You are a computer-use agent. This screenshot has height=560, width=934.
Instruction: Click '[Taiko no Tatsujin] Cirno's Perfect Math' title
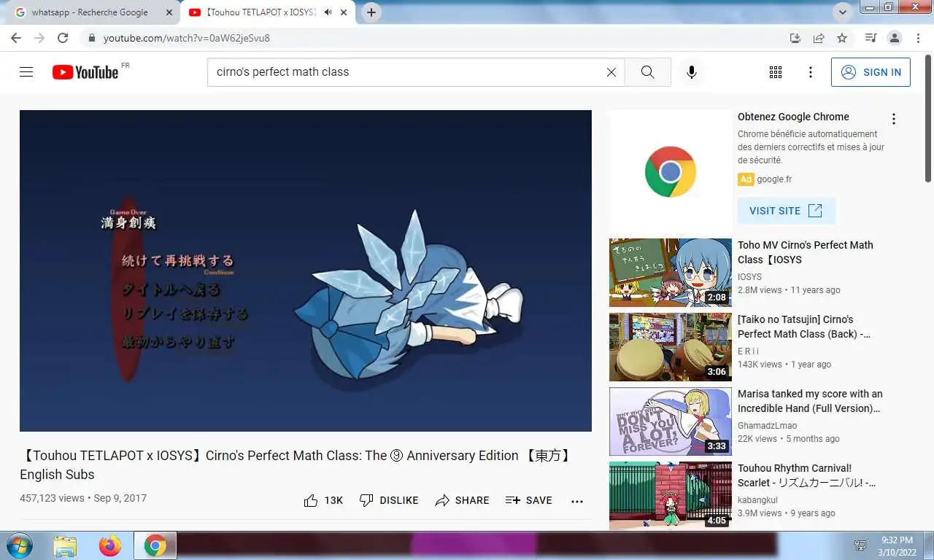(804, 327)
